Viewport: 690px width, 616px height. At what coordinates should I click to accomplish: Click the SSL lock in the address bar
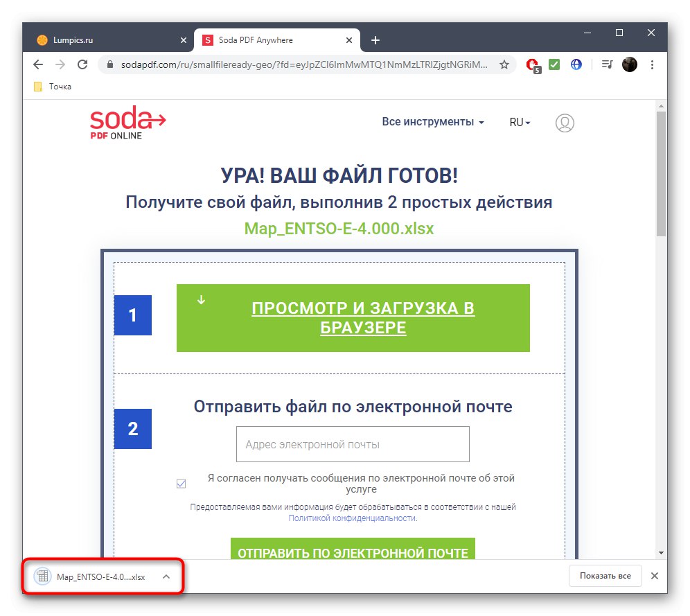click(x=111, y=64)
